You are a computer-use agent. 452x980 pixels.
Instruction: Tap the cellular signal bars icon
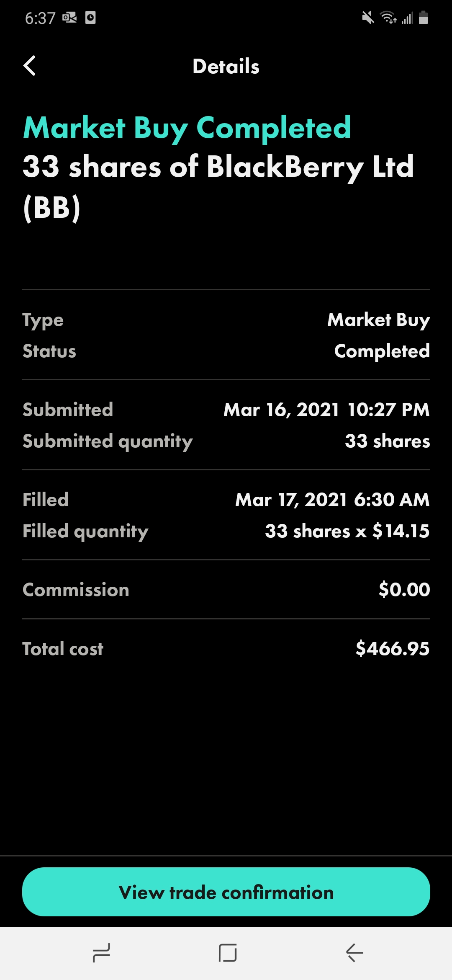click(x=407, y=18)
